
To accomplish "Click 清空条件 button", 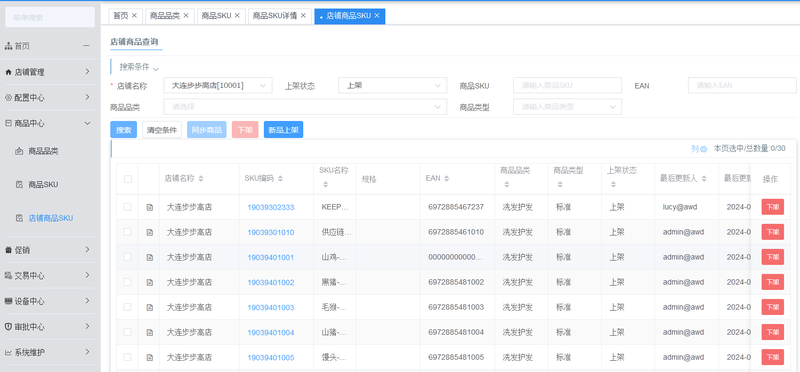I will tap(162, 130).
